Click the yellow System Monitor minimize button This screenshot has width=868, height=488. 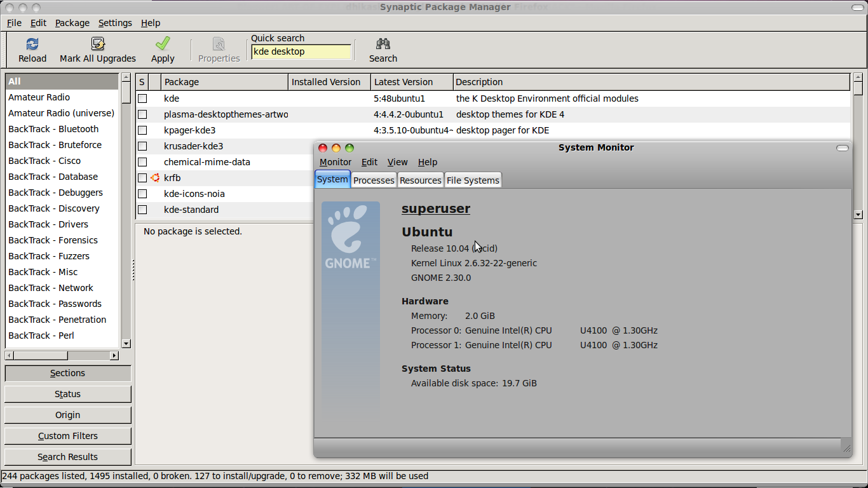tap(336, 148)
